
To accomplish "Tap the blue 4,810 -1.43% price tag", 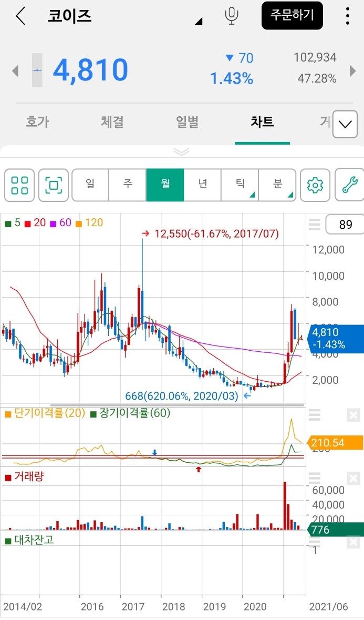I will pyautogui.click(x=336, y=338).
